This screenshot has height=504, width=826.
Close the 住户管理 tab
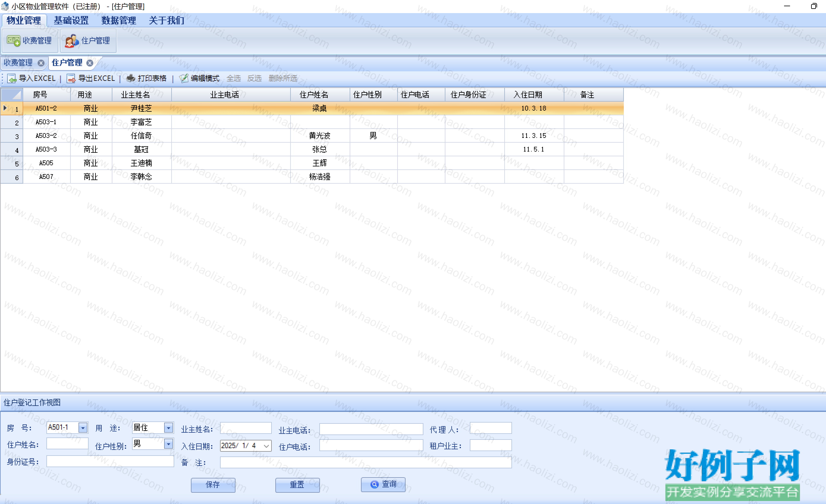[90, 63]
